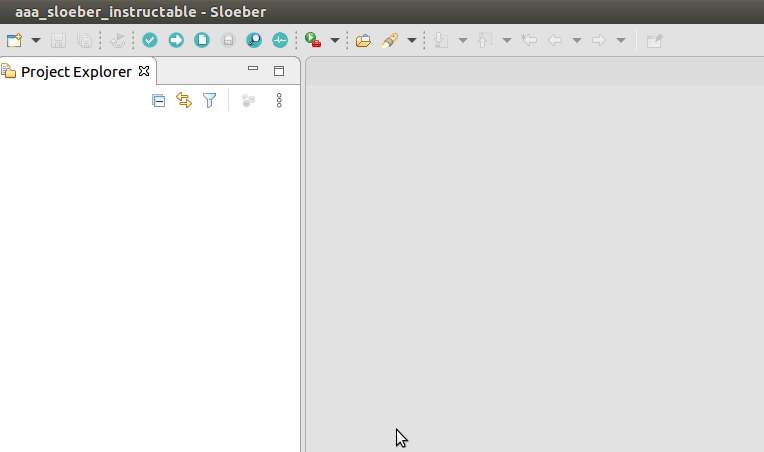Click the Sloeber Verify (checkmark) icon
764x452 pixels.
point(150,41)
